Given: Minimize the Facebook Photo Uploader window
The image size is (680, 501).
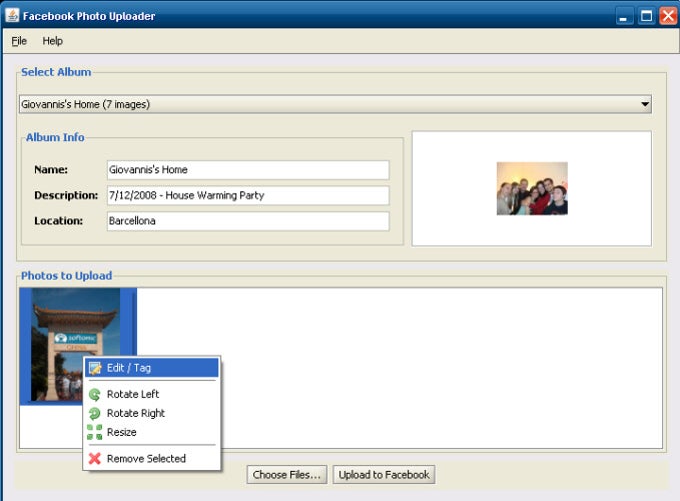Looking at the screenshot, I should [624, 16].
